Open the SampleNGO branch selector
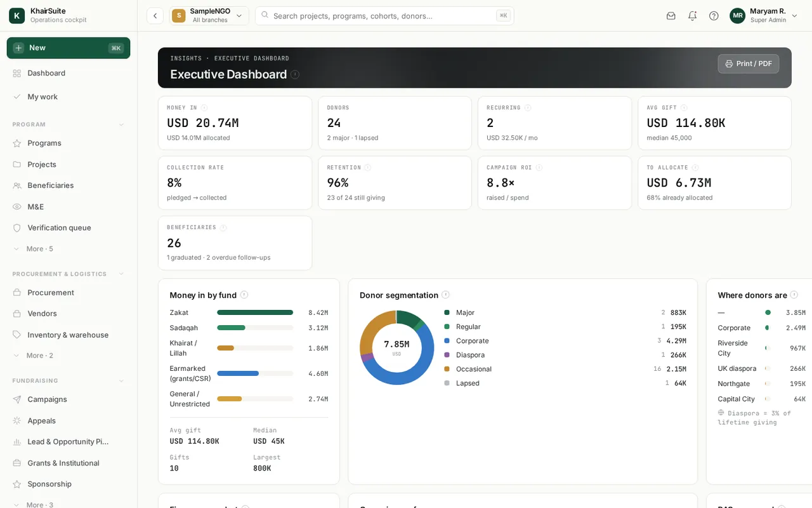 coord(209,16)
